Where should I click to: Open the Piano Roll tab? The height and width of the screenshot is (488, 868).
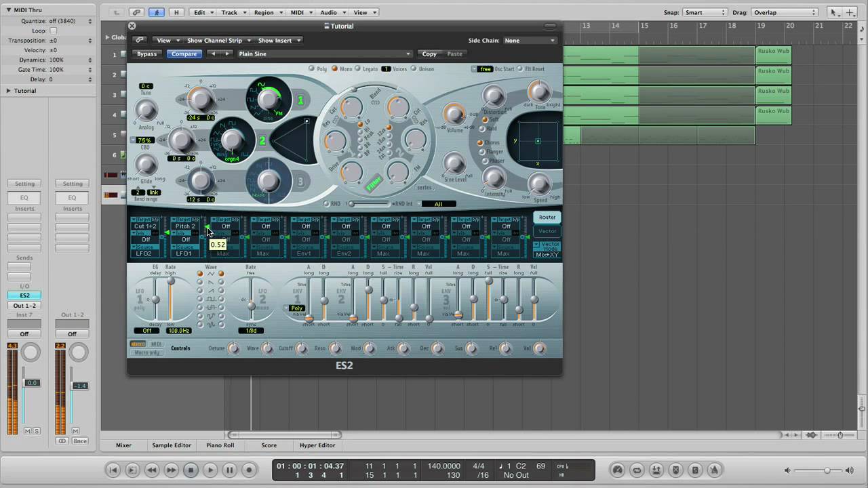pyautogui.click(x=220, y=445)
